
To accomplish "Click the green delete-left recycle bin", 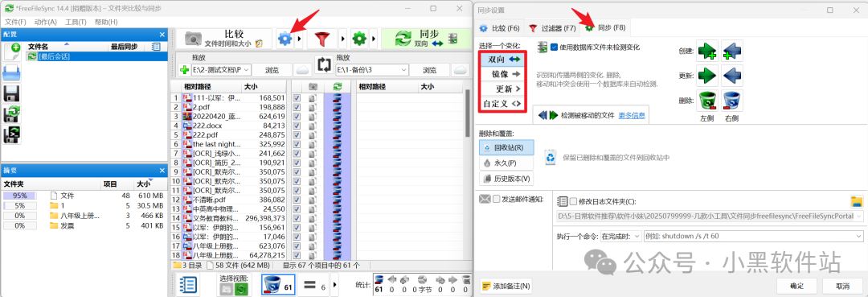I will (x=707, y=101).
